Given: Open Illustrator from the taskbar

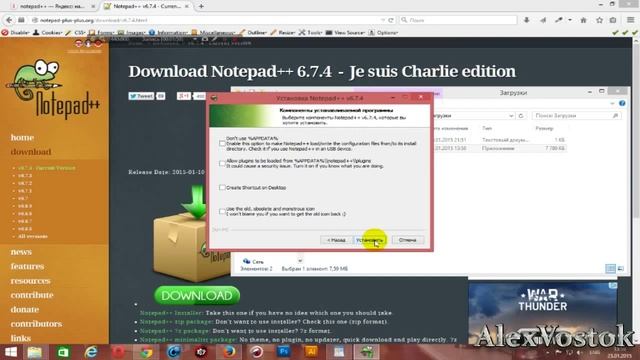Looking at the screenshot, I should 311,352.
